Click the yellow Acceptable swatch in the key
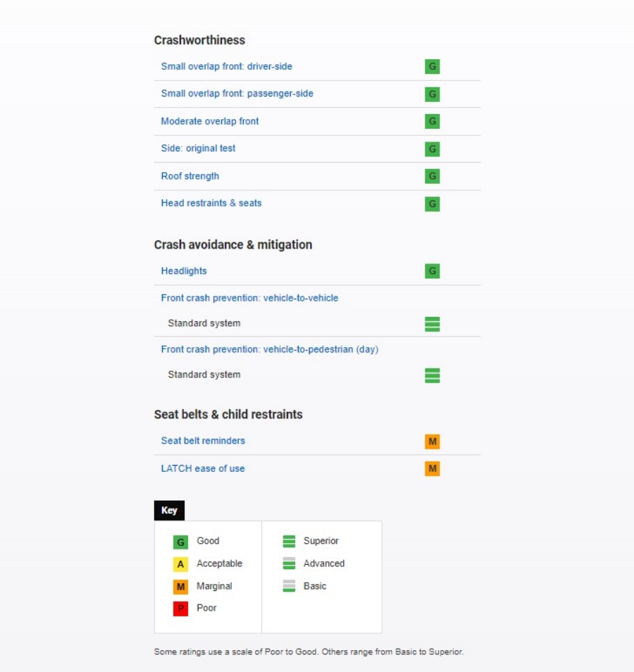The height and width of the screenshot is (672, 634). (180, 564)
